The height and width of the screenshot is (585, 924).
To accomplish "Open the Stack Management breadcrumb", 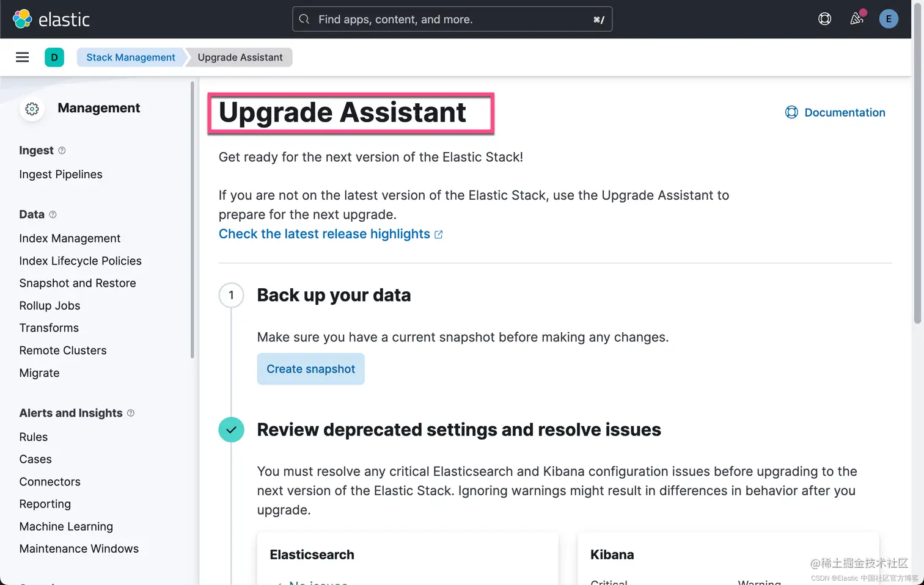I will tap(130, 57).
